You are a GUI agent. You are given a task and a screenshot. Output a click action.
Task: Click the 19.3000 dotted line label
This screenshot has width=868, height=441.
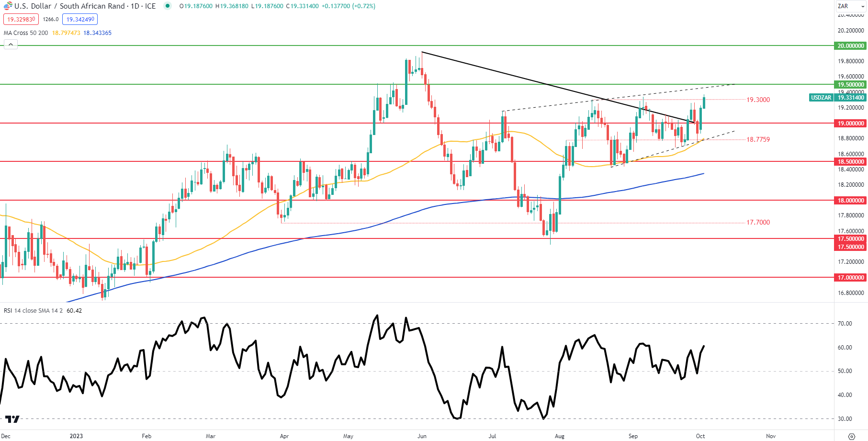coord(758,100)
